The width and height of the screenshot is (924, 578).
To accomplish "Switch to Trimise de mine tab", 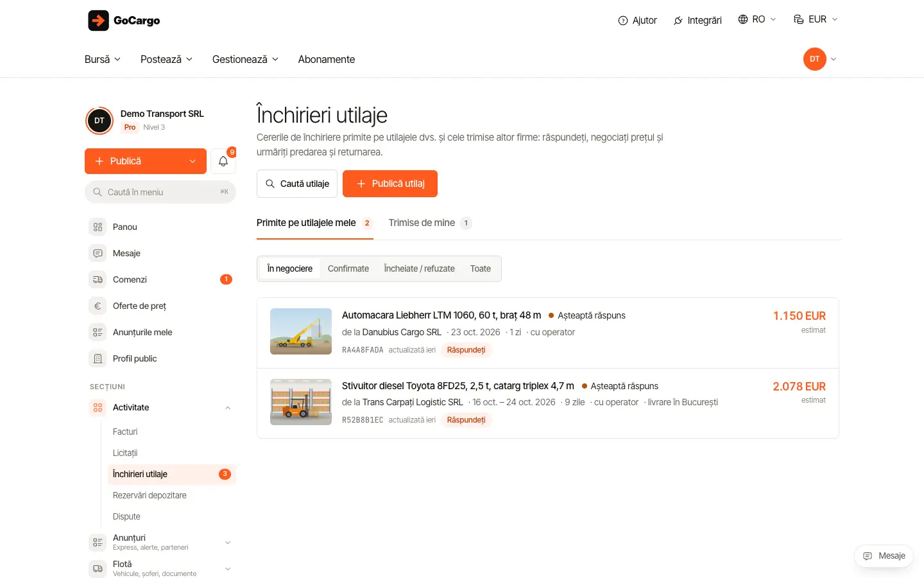I will (430, 223).
